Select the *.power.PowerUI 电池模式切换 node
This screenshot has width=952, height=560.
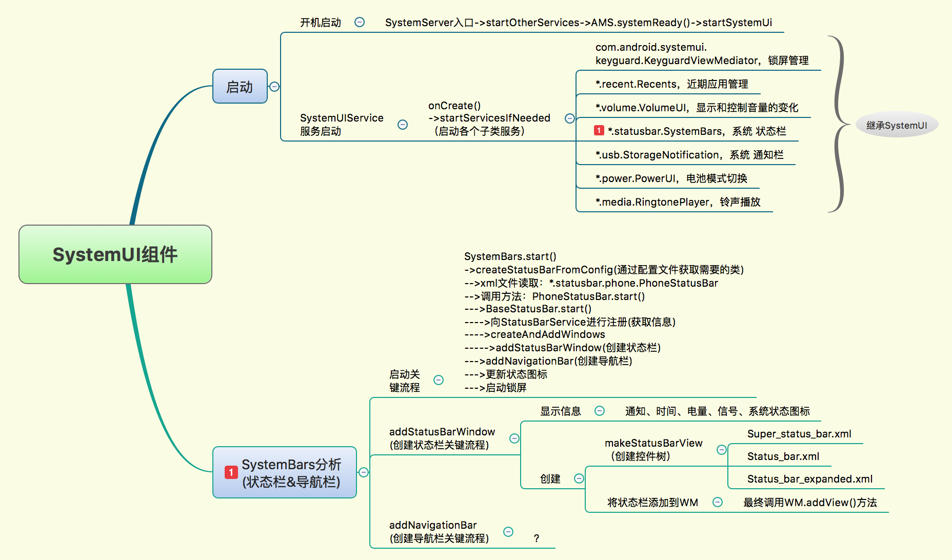click(x=672, y=178)
